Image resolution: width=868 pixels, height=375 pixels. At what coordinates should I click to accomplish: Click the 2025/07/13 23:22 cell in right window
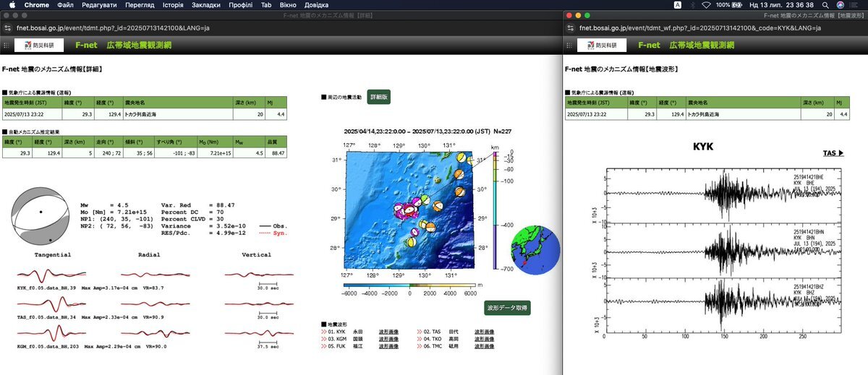(597, 114)
